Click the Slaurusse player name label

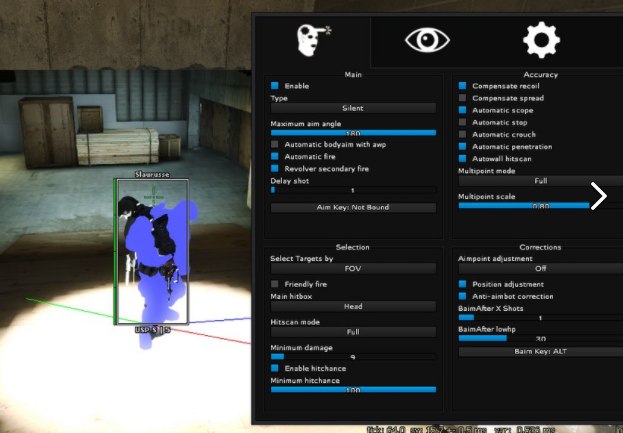coord(152,174)
